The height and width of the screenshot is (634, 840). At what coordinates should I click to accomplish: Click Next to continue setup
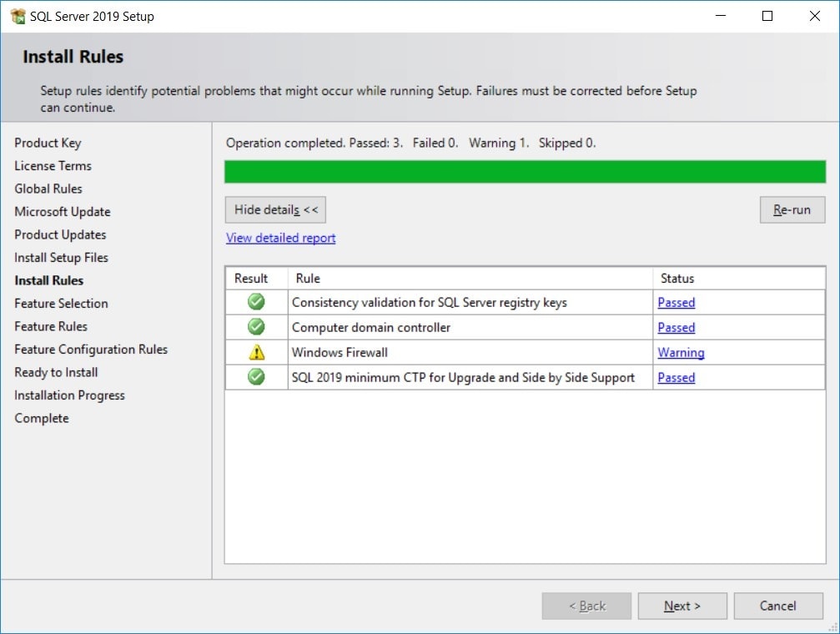[682, 606]
